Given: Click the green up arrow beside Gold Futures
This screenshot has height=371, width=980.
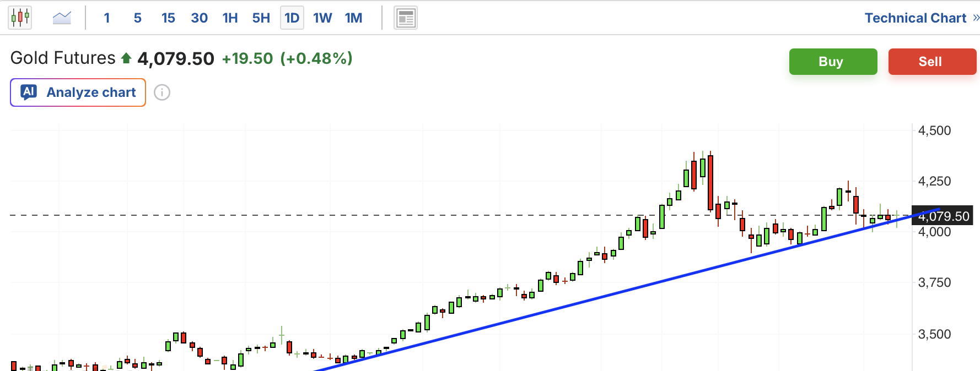Looking at the screenshot, I should pyautogui.click(x=126, y=58).
